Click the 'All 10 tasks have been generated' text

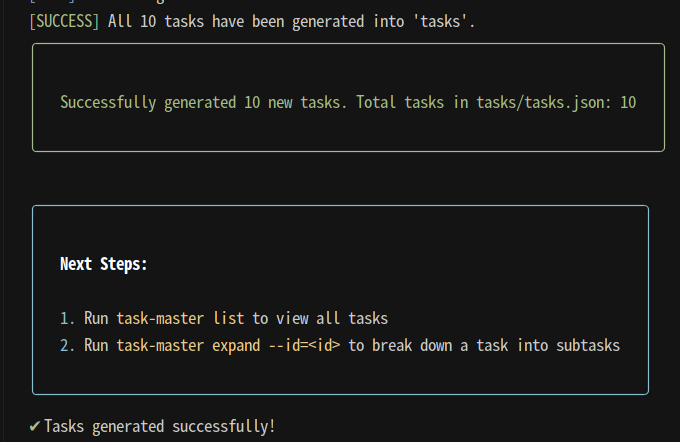236,21
